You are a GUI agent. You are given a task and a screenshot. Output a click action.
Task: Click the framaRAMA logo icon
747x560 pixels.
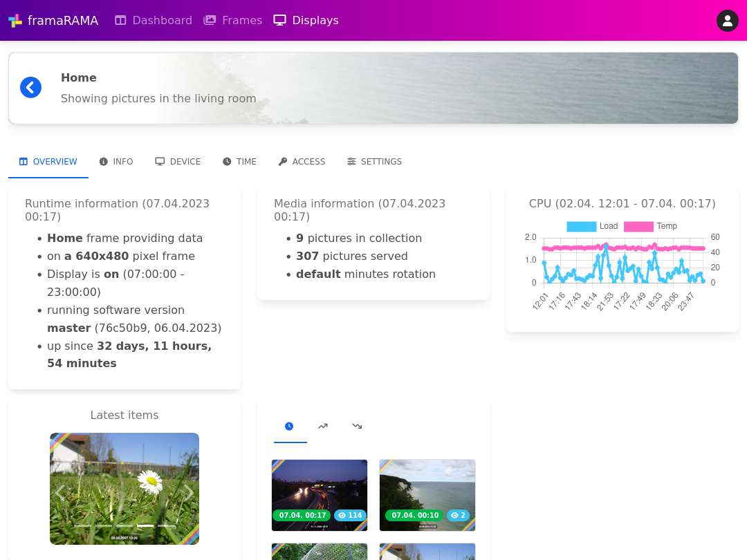15,21
